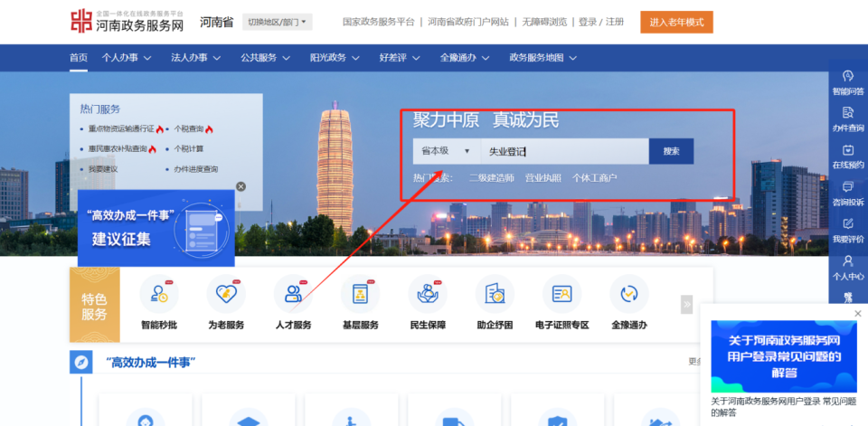Screen dimensions: 868x426
Task: Open the 省本级 search scope dropdown
Action: click(x=446, y=151)
